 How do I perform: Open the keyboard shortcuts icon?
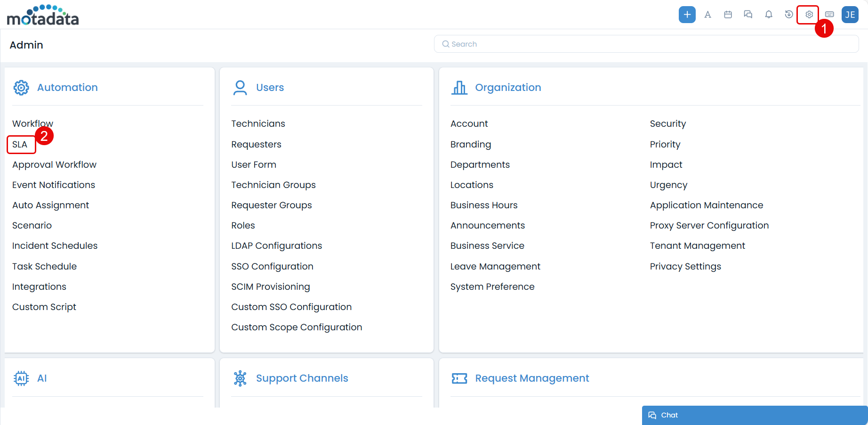(x=829, y=15)
